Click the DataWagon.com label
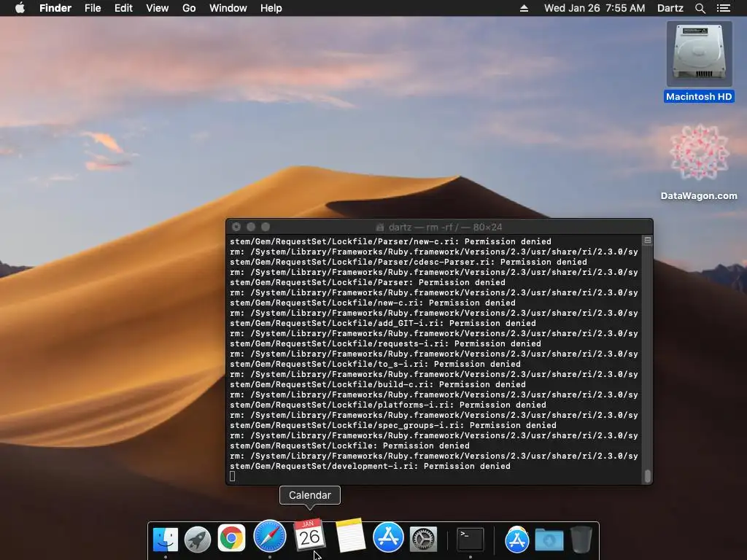Viewport: 747px width, 560px height. pos(699,195)
